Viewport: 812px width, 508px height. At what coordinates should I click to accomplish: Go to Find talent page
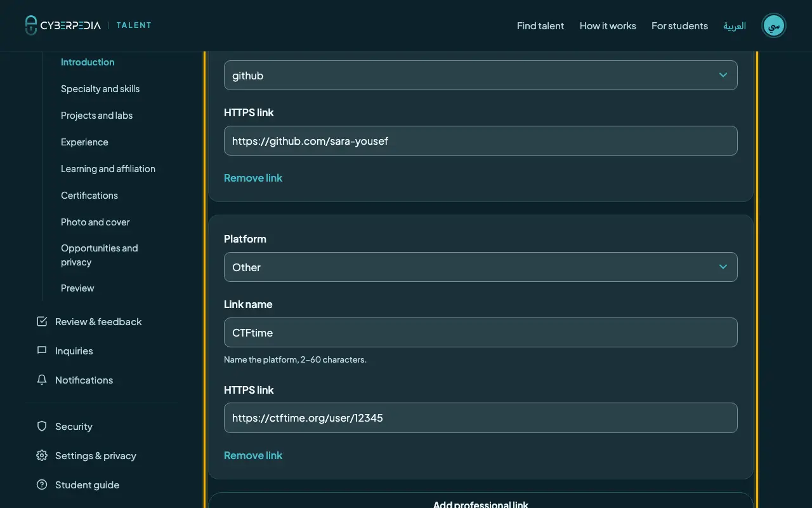540,26
